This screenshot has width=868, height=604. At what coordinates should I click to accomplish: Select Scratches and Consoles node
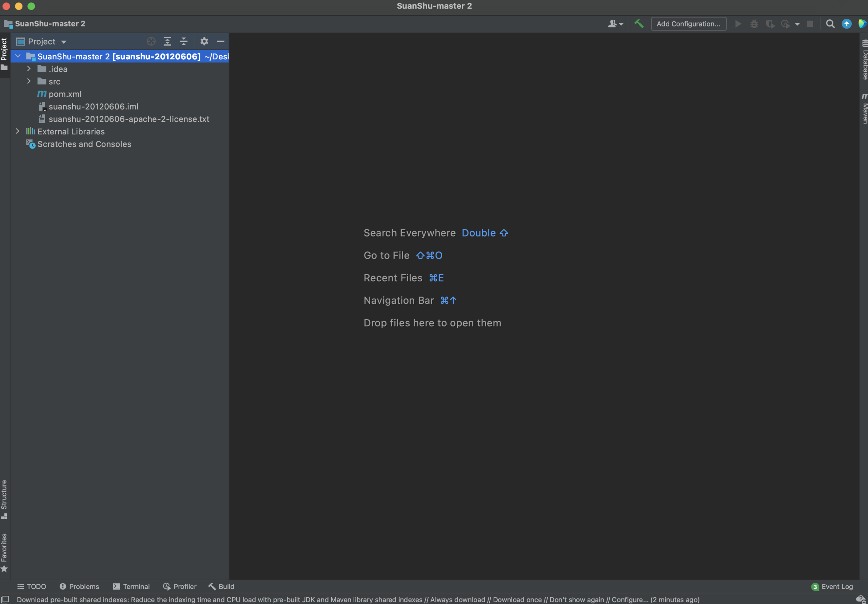(84, 144)
